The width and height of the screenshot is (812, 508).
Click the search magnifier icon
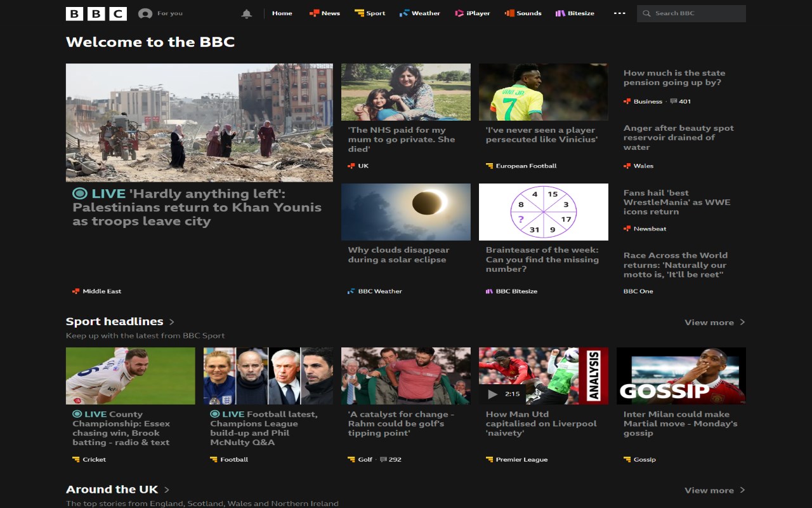pyautogui.click(x=646, y=13)
